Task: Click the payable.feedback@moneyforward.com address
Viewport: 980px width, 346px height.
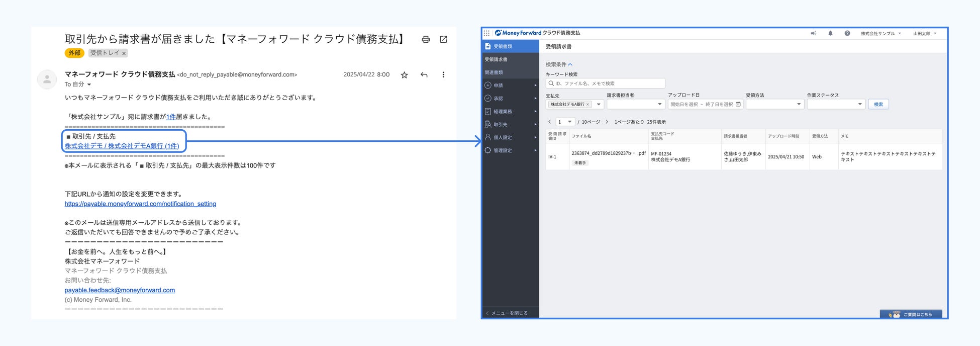Action: (120, 290)
